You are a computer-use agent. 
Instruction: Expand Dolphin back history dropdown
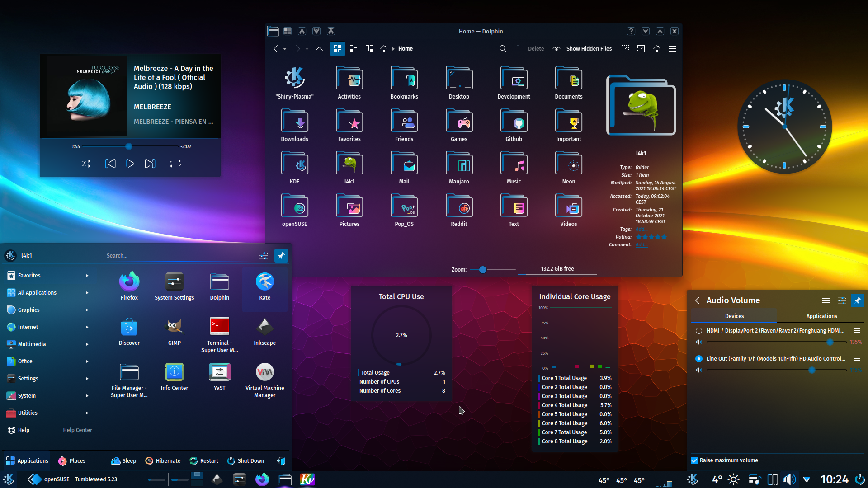(x=285, y=49)
